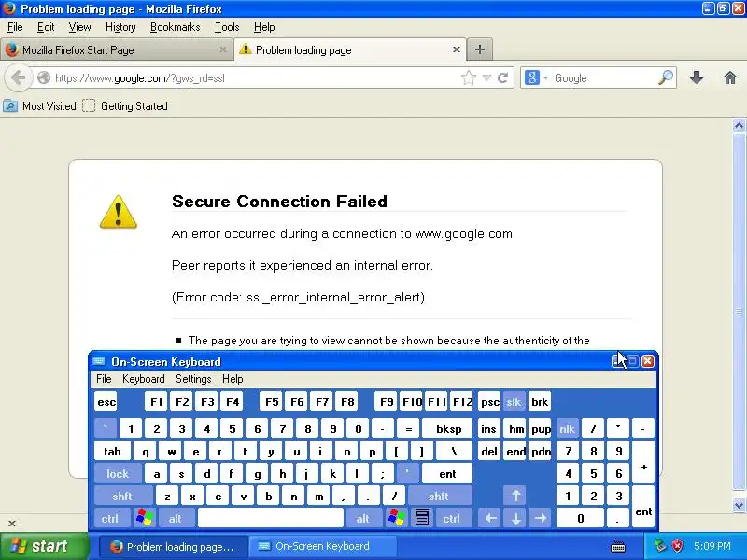Screen dimensions: 747x560
Task: Open Firefox Bookmarks menu
Action: coord(175,27)
